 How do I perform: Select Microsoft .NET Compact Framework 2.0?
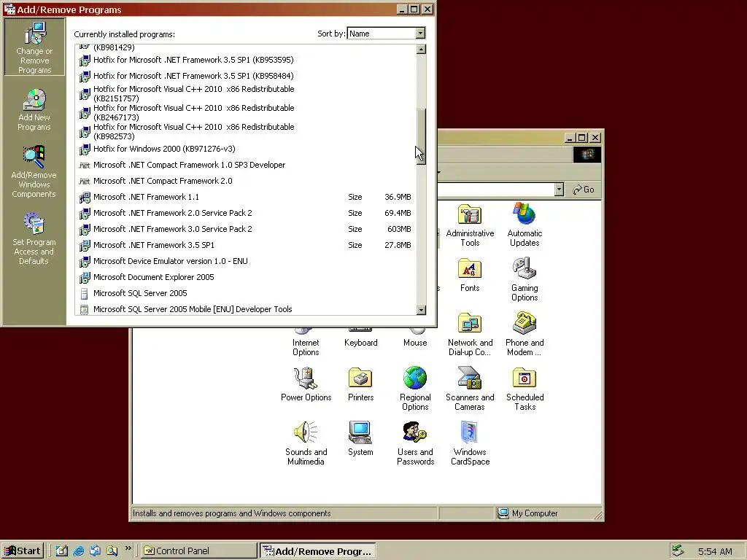pos(246,181)
